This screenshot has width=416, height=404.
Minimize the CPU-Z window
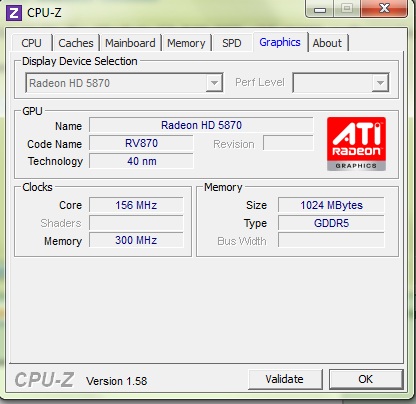319,9
